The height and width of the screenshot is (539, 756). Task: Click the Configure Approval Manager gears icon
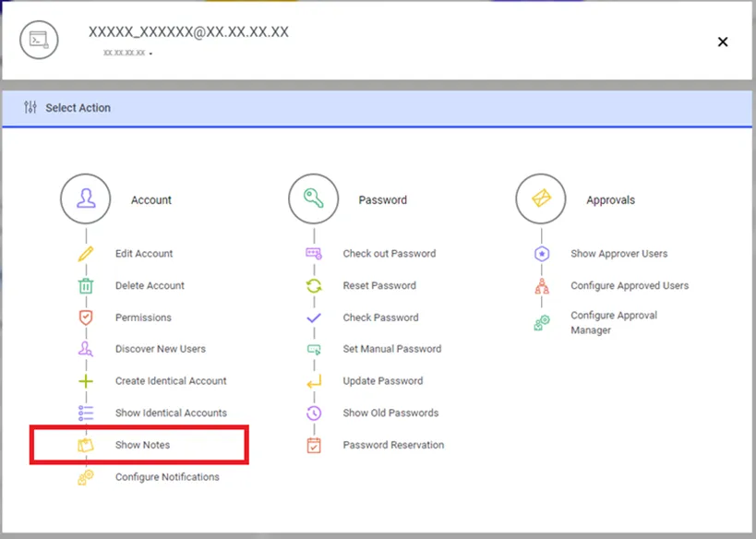pyautogui.click(x=542, y=322)
